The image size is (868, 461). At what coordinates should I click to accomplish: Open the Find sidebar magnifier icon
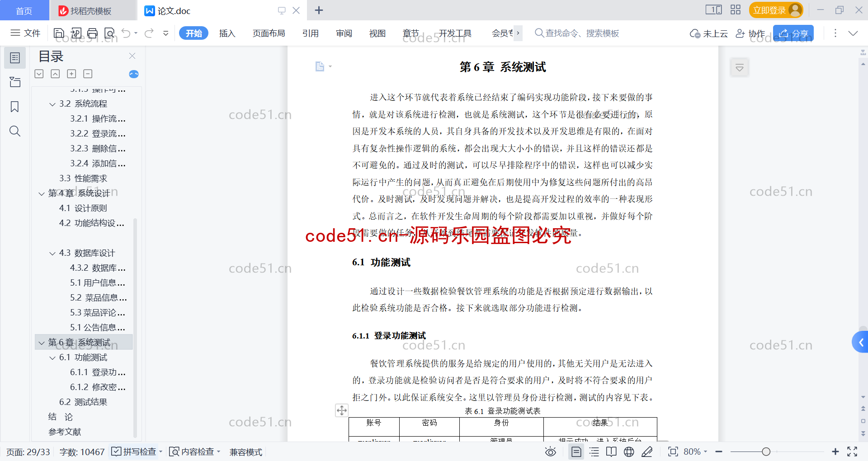(15, 131)
